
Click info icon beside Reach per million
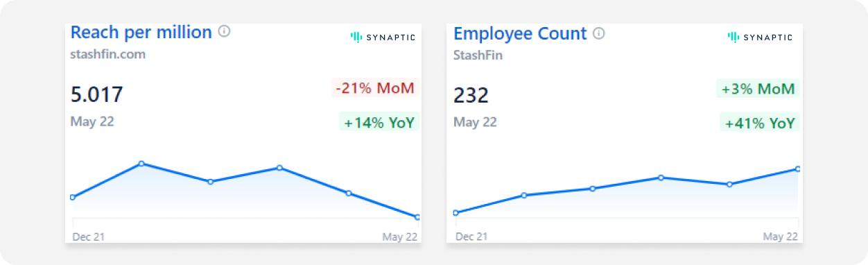coord(224,32)
